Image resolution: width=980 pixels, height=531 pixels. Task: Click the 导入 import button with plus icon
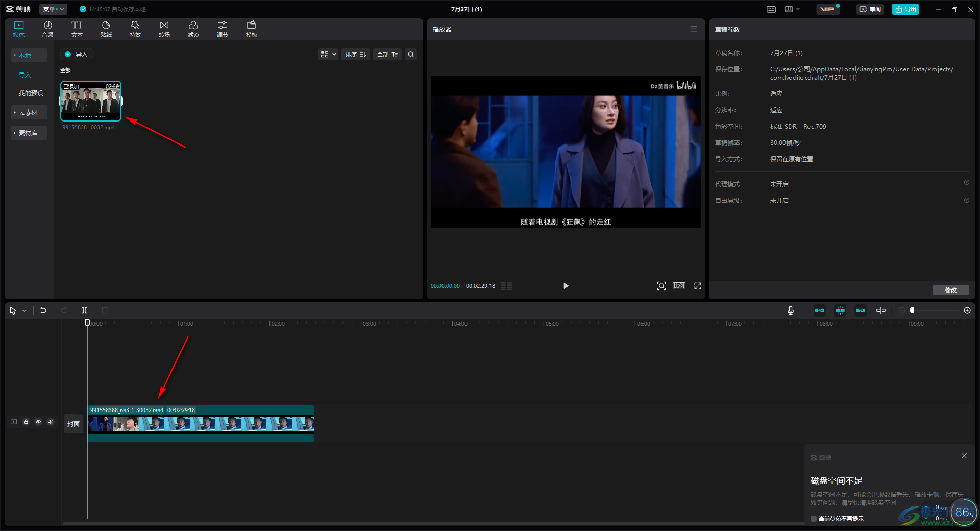pyautogui.click(x=77, y=54)
